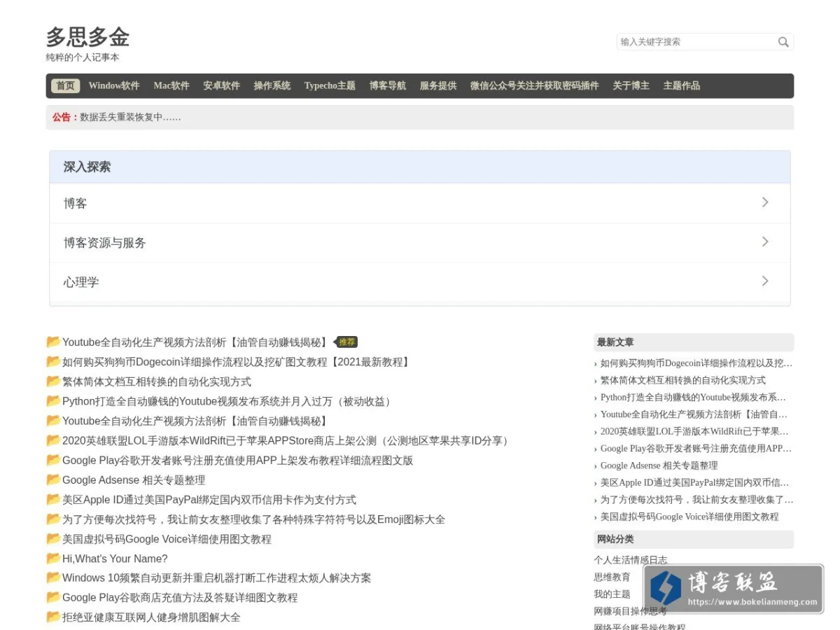Open Hi,What's Your Name? post
This screenshot has width=840, height=630.
pyautogui.click(x=115, y=559)
